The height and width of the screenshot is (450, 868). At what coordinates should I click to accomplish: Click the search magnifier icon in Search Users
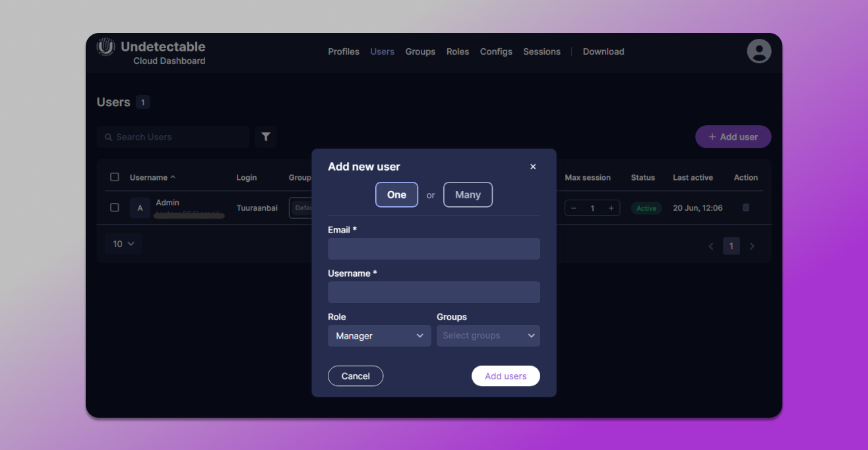coord(108,136)
